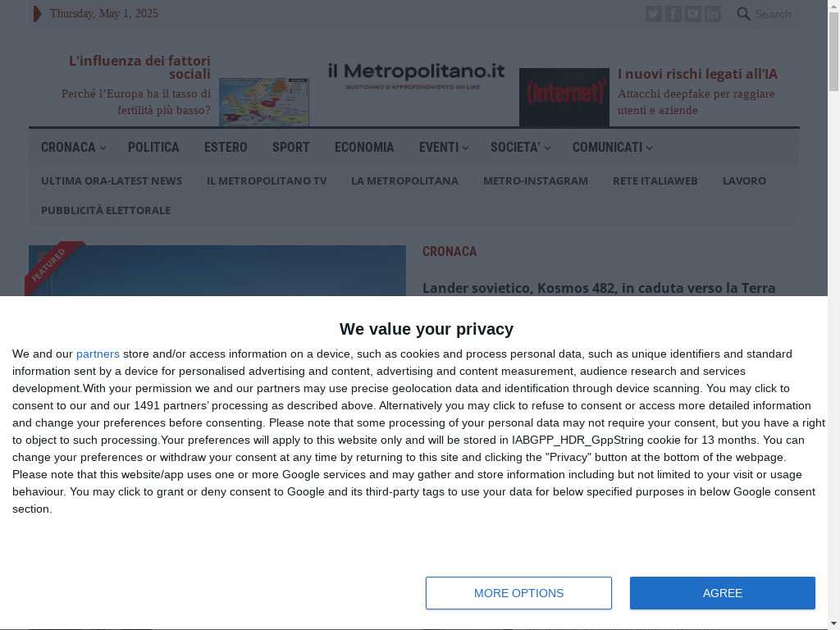Click the red arrow icon beside date
The height and width of the screenshot is (630, 840).
tap(37, 13)
